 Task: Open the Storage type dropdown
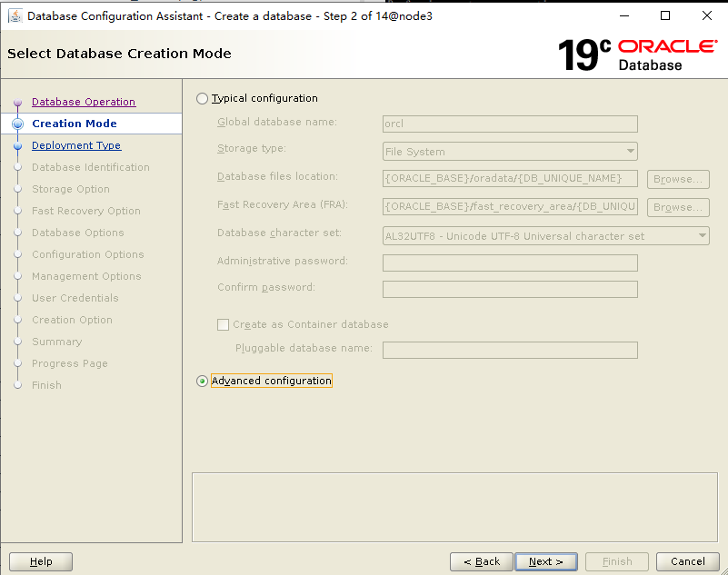click(510, 152)
